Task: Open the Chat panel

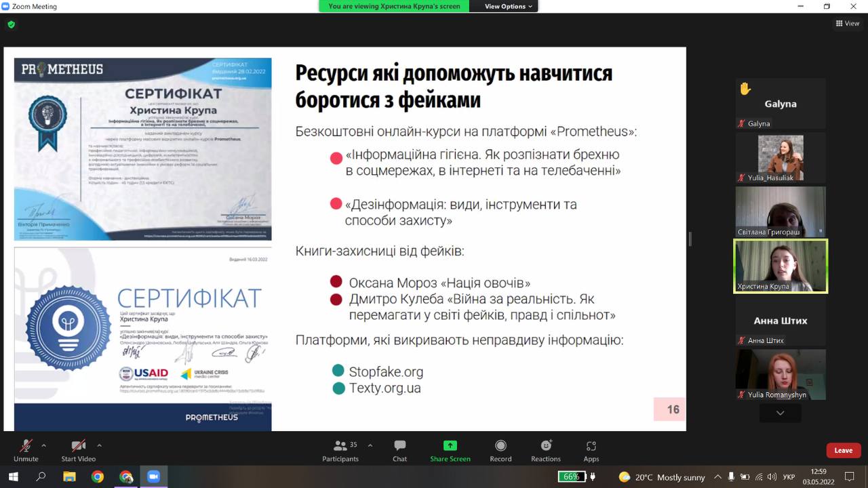Action: click(x=399, y=446)
